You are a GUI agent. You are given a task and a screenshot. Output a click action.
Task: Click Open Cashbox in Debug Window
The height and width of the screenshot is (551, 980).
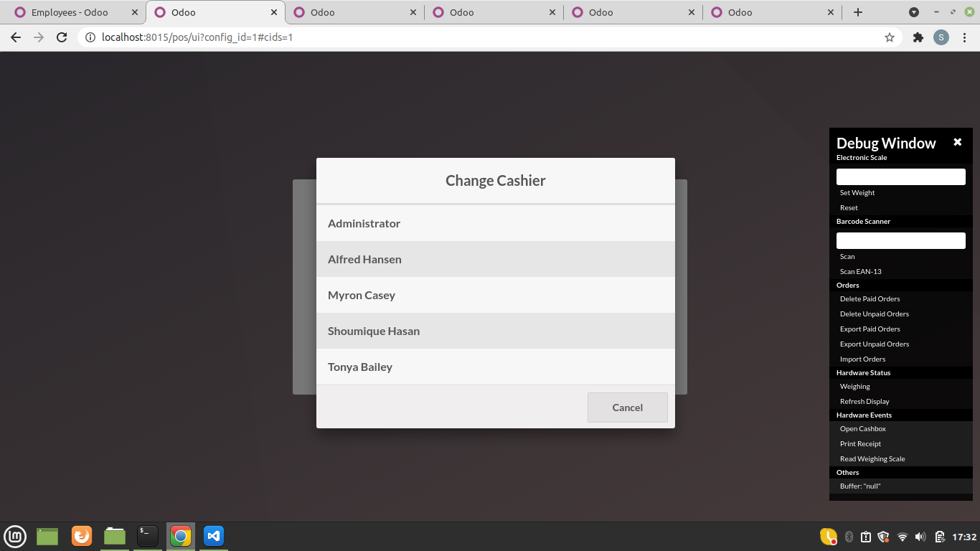click(x=862, y=428)
